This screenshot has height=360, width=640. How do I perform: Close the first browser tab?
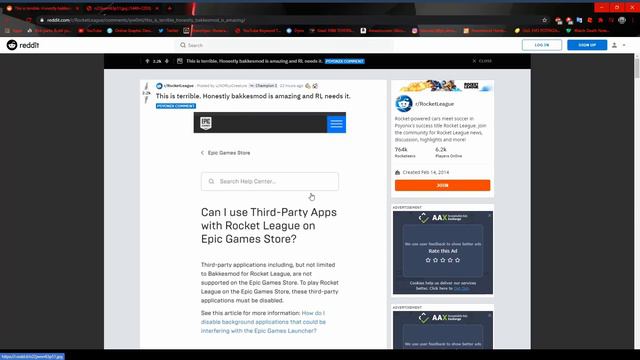(77, 8)
